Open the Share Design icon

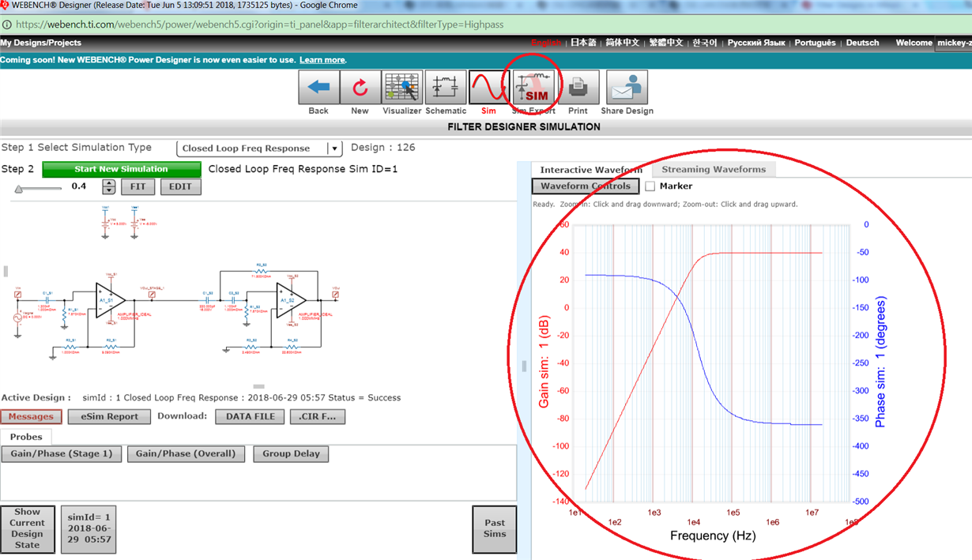coord(627,88)
